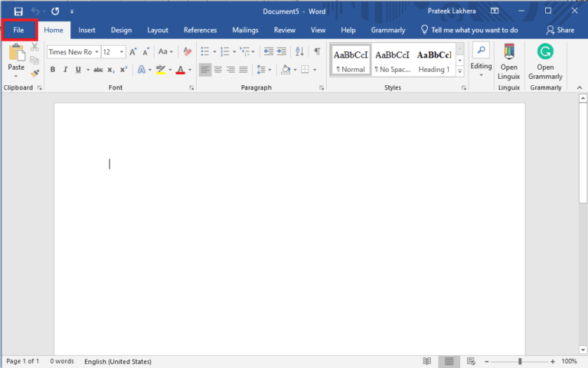Toggle italic formatting
Viewport: 588px width, 368px height.
pyautogui.click(x=65, y=70)
